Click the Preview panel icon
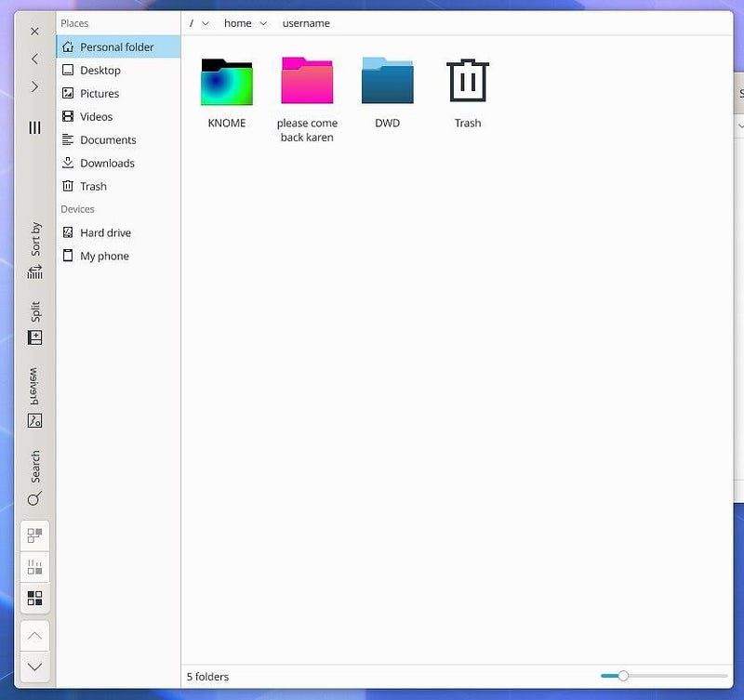The height and width of the screenshot is (700, 744). coord(34,420)
